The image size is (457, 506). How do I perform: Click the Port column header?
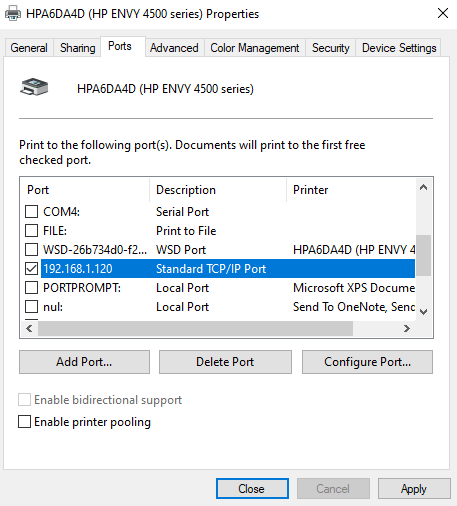click(85, 190)
